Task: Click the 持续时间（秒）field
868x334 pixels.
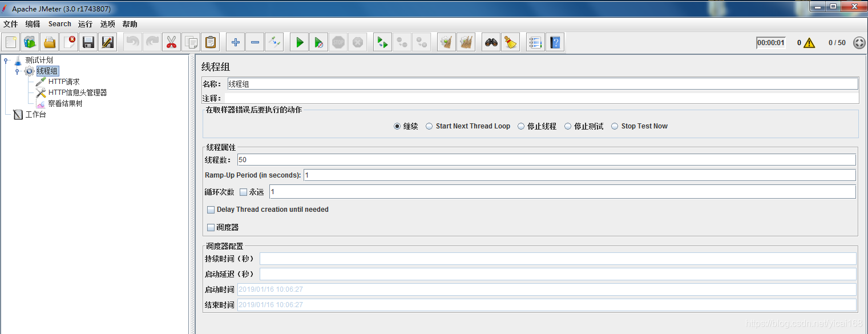Action: pyautogui.click(x=558, y=259)
